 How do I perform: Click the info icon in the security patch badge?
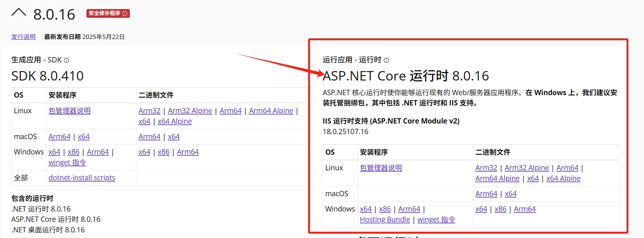pos(125,13)
